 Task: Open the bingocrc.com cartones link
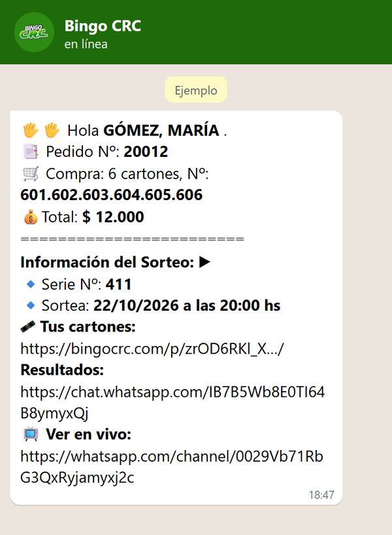tap(152, 349)
